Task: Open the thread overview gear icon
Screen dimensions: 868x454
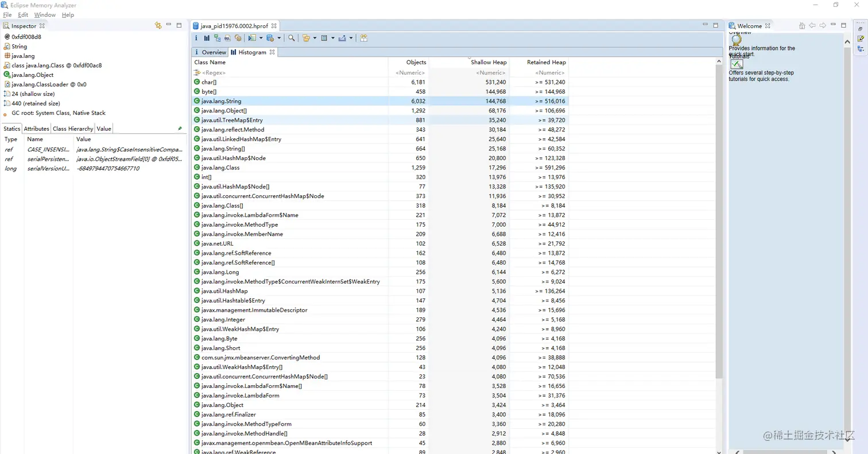Action: point(238,38)
